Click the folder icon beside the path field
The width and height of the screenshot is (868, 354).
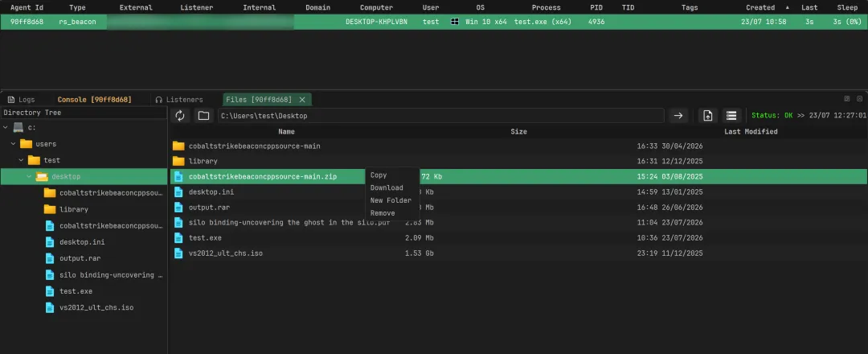click(203, 116)
